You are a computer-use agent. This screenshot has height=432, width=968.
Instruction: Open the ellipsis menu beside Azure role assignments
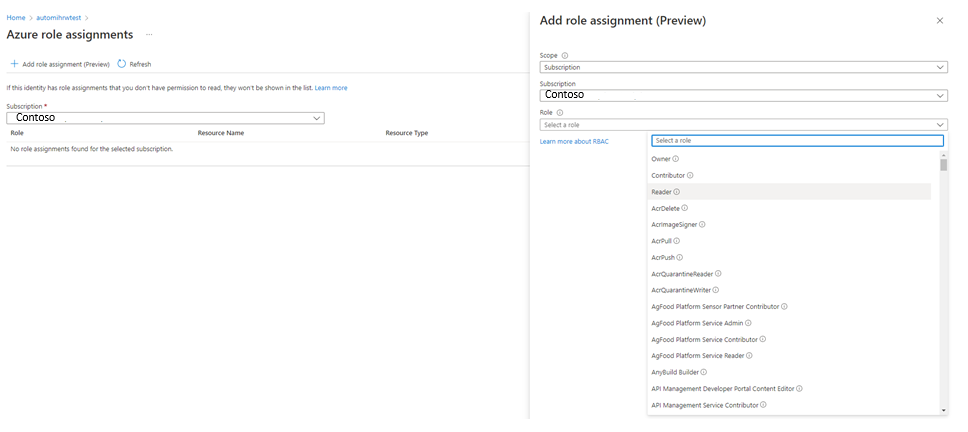pyautogui.click(x=149, y=35)
